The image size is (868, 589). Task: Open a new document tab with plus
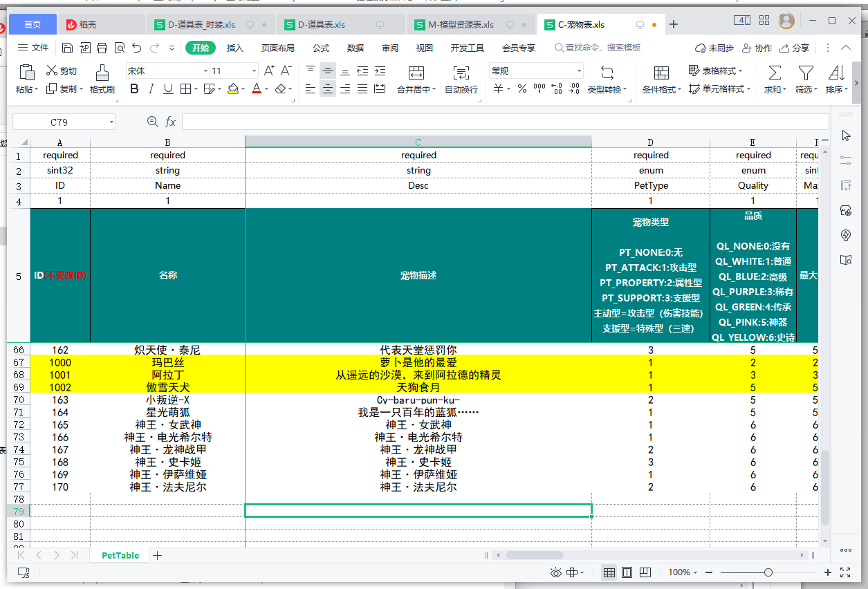pos(674,24)
